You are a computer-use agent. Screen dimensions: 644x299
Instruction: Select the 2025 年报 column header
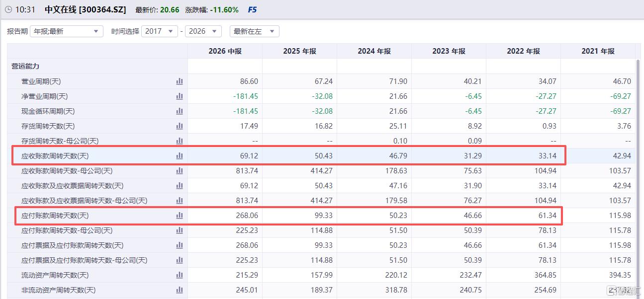(x=299, y=51)
